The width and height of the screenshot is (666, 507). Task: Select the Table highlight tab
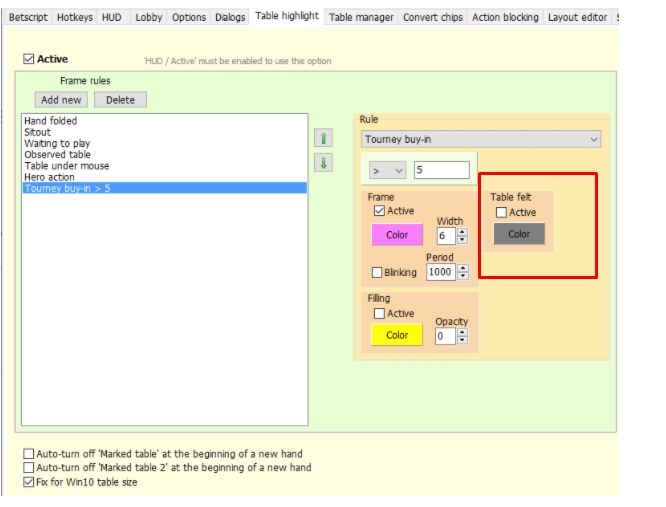click(287, 16)
